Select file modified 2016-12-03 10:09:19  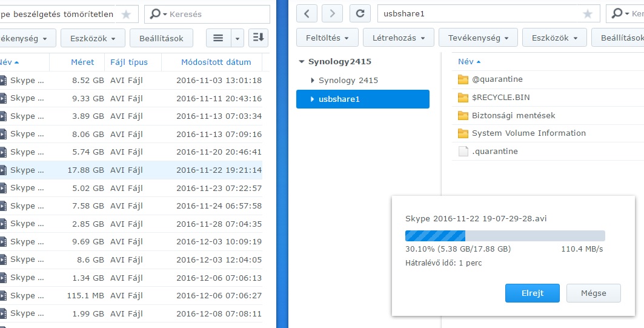(x=131, y=242)
